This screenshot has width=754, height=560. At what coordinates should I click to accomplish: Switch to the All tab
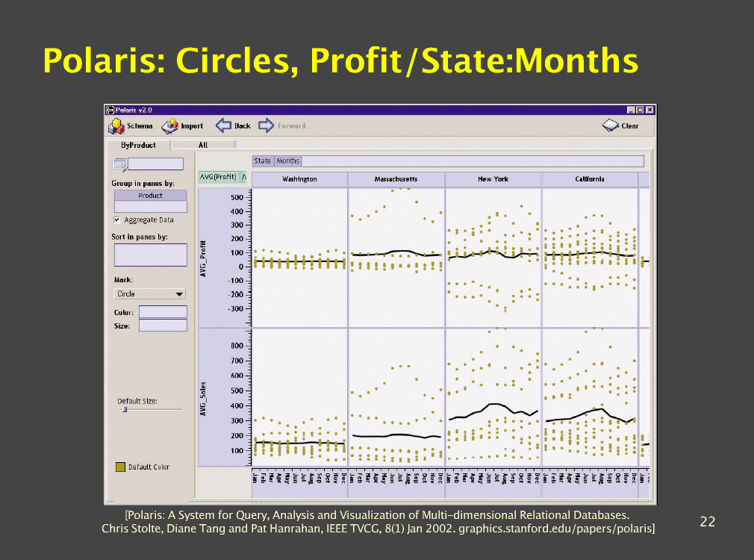coord(203,145)
